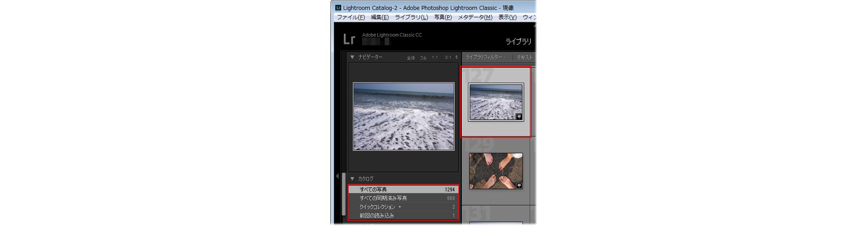This screenshot has height=226, width=868.
Task: Set navigator zoom to 全体
Action: 410,58
